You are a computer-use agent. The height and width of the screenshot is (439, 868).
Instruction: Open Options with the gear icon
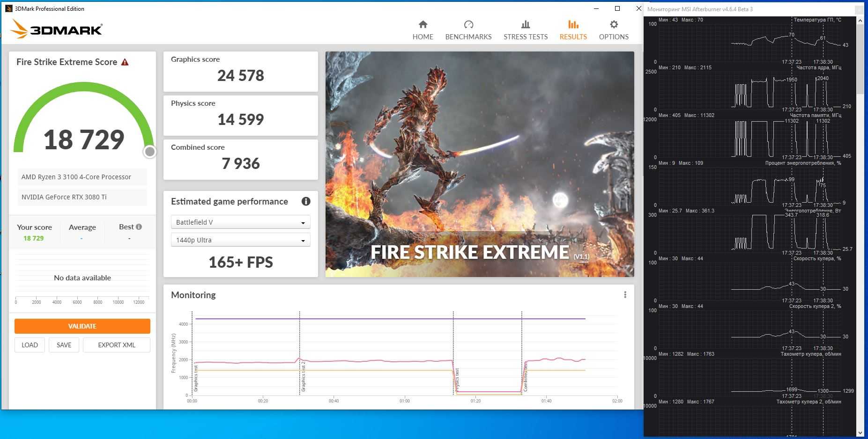pyautogui.click(x=614, y=24)
